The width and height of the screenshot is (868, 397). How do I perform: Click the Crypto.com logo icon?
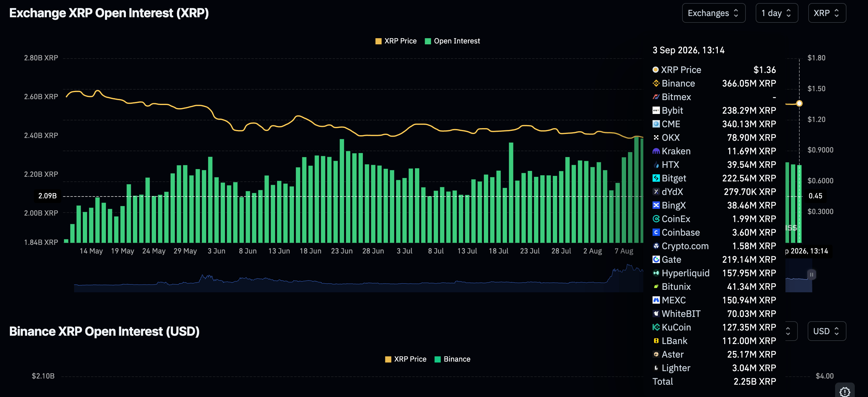(x=656, y=246)
